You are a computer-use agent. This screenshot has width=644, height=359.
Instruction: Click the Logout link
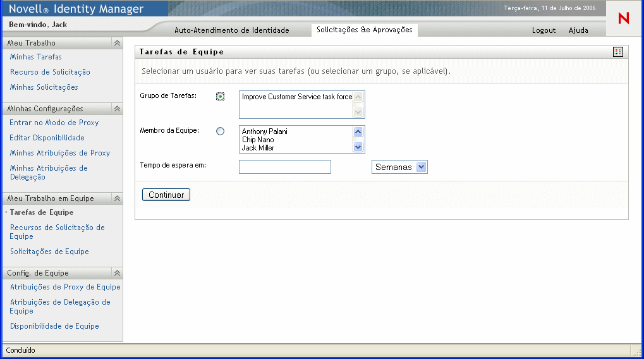[544, 30]
